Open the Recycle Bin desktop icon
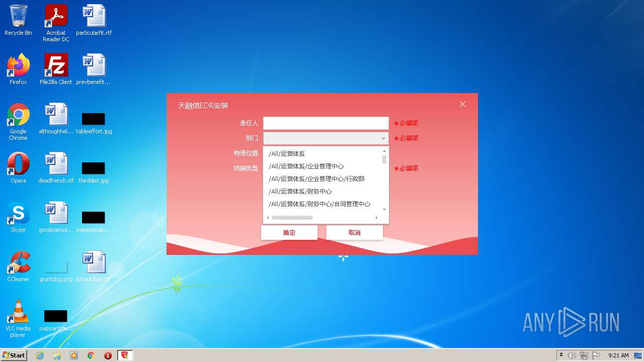Screen dimensions: 644x362 click(x=18, y=20)
